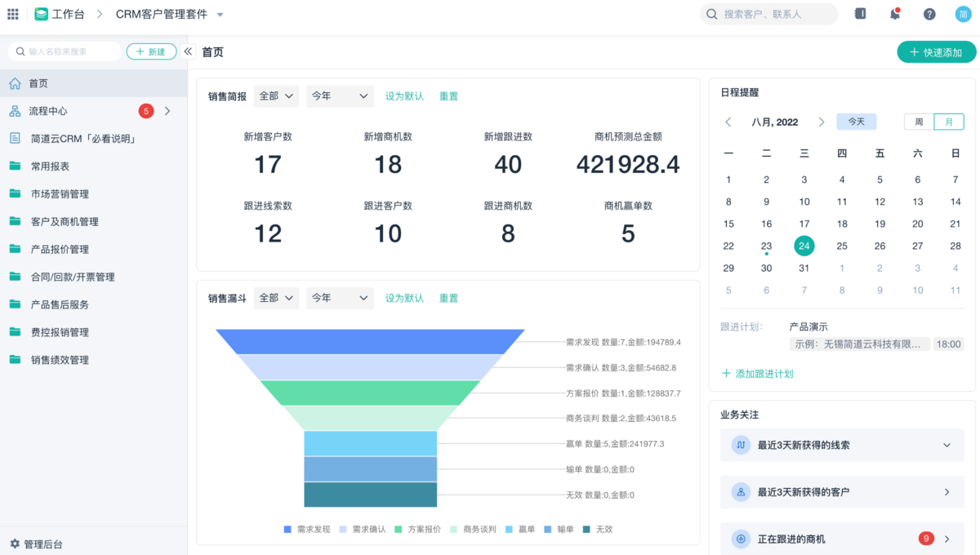The height and width of the screenshot is (555, 980).
Task: Go to previous month in calendar
Action: click(728, 122)
